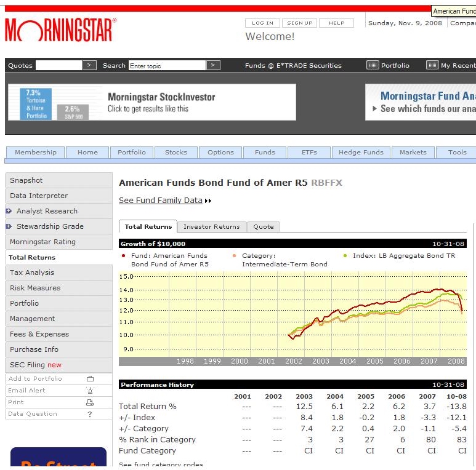Viewport: 476px width, 470px height.
Task: Open the Stocks nav tab
Action: tap(176, 152)
